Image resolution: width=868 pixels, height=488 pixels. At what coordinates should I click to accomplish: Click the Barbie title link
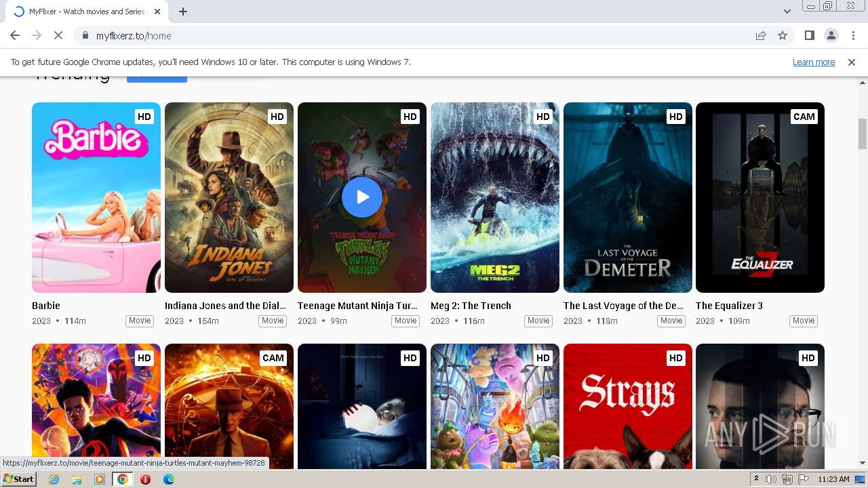(x=46, y=306)
